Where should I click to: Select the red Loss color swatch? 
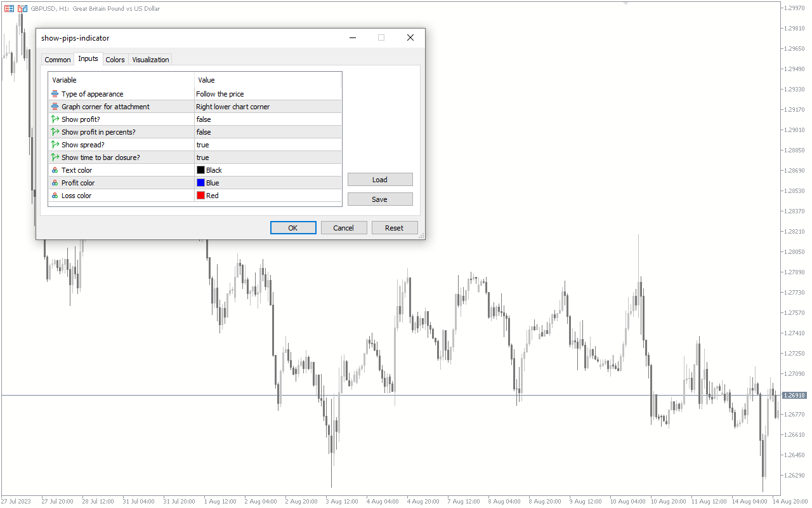click(x=200, y=196)
